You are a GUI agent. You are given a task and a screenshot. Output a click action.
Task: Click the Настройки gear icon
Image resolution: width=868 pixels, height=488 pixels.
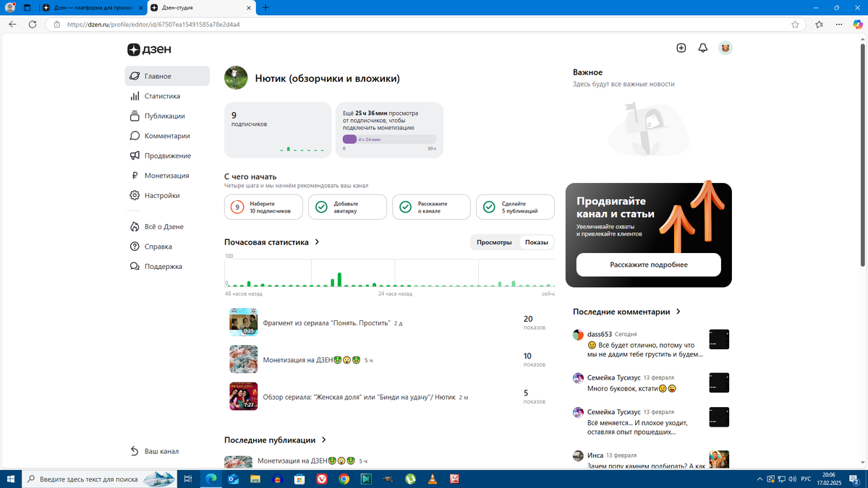point(135,195)
